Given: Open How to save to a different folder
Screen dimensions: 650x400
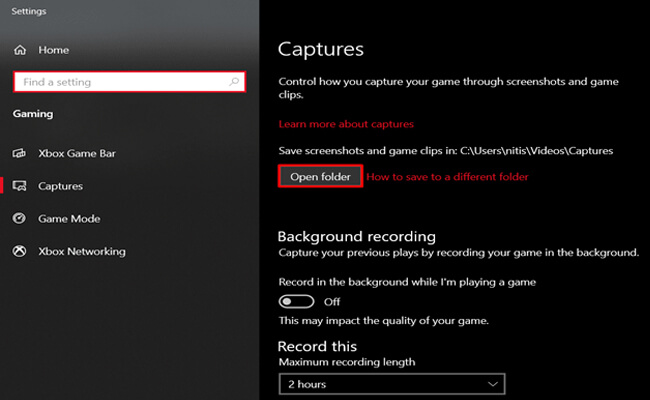Looking at the screenshot, I should click(447, 177).
